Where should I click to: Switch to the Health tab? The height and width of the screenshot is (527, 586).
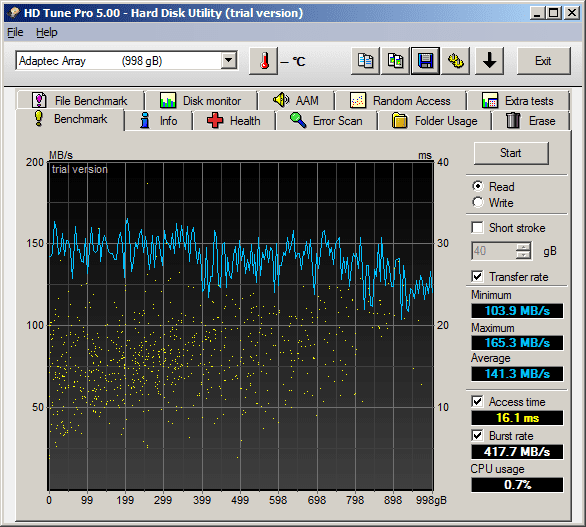(x=234, y=121)
